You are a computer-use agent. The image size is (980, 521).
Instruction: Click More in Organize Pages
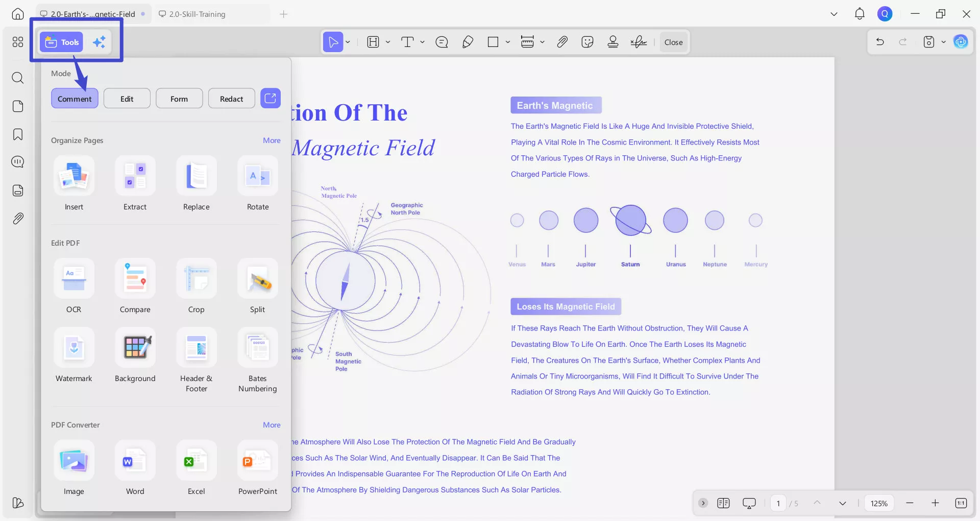point(272,140)
